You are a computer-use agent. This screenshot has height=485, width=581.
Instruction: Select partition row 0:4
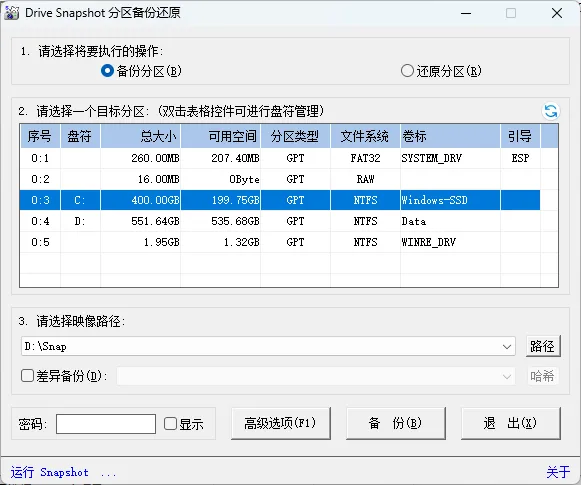(x=280, y=221)
